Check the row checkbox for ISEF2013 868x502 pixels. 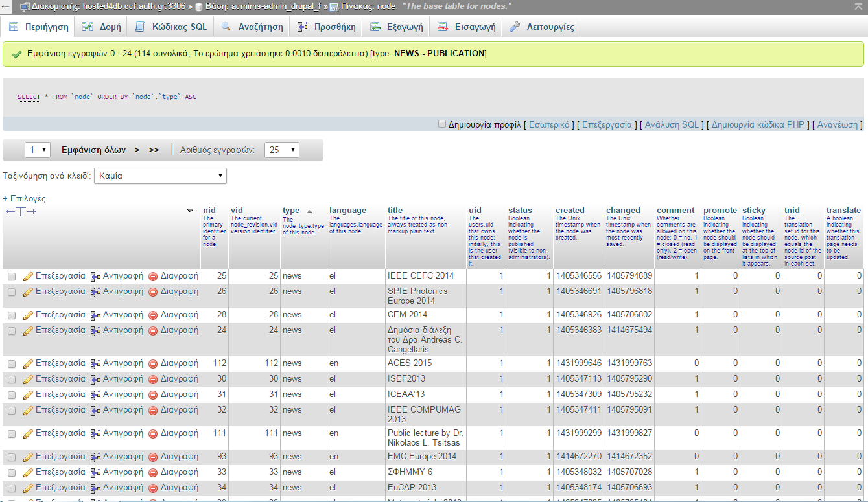[x=12, y=380]
